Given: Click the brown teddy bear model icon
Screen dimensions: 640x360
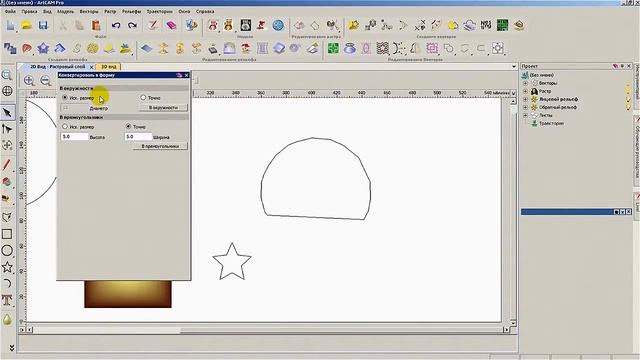Looking at the screenshot, I should tap(229, 25).
